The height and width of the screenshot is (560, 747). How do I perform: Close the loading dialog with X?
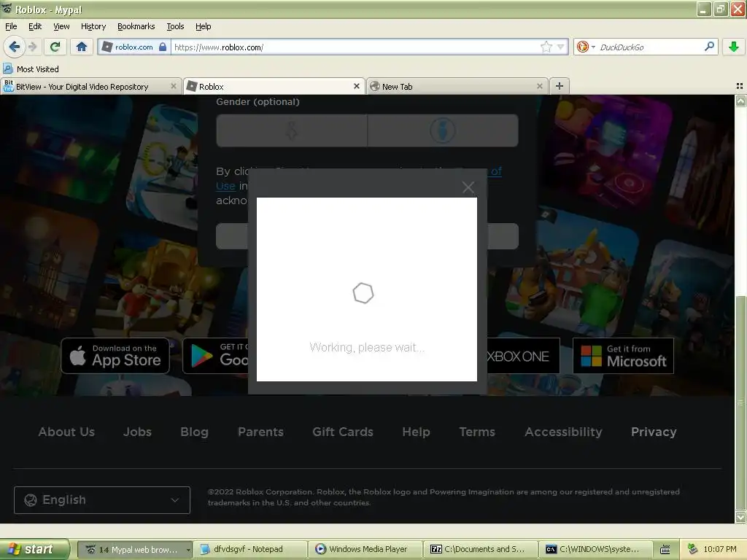(468, 187)
